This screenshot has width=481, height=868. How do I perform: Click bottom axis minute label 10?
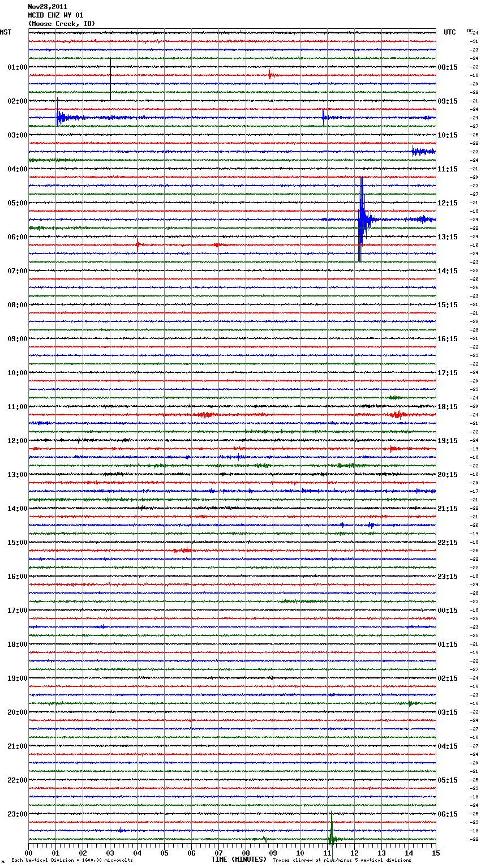300,853
